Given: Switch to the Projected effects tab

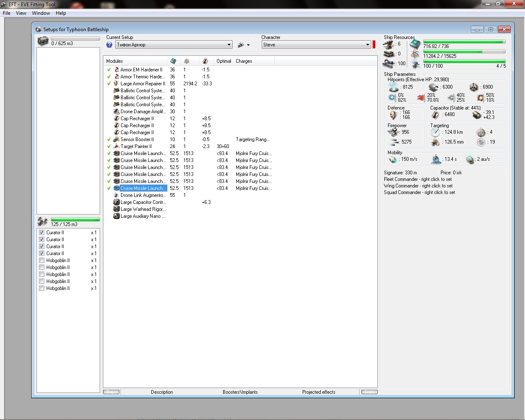Looking at the screenshot, I should tap(319, 392).
